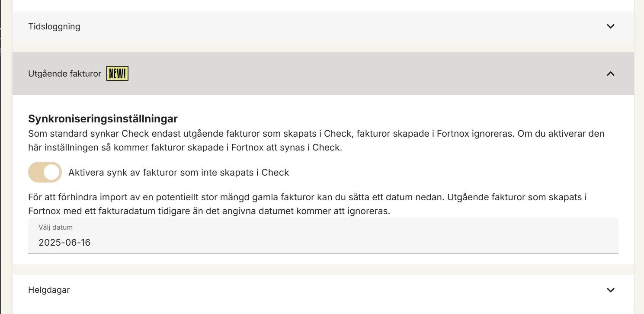Expand the Tidsloggning chevron arrow
Screen dimensions: 644x314
[x=610, y=26]
